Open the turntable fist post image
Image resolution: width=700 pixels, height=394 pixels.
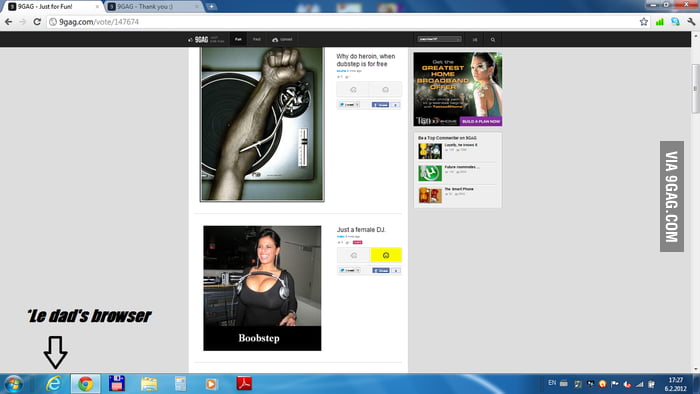pyautogui.click(x=262, y=124)
